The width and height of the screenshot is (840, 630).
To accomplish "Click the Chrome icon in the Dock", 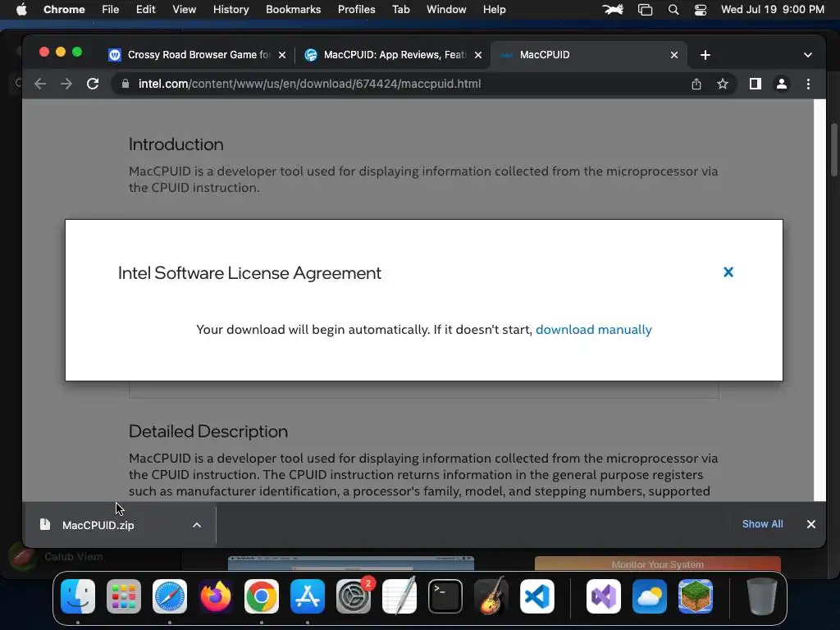I will pyautogui.click(x=262, y=597).
